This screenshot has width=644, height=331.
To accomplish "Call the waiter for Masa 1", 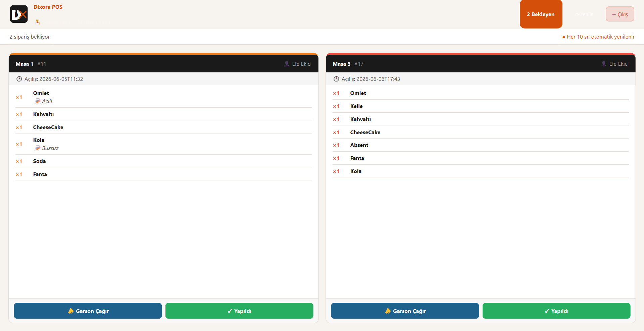I will pyautogui.click(x=88, y=311).
